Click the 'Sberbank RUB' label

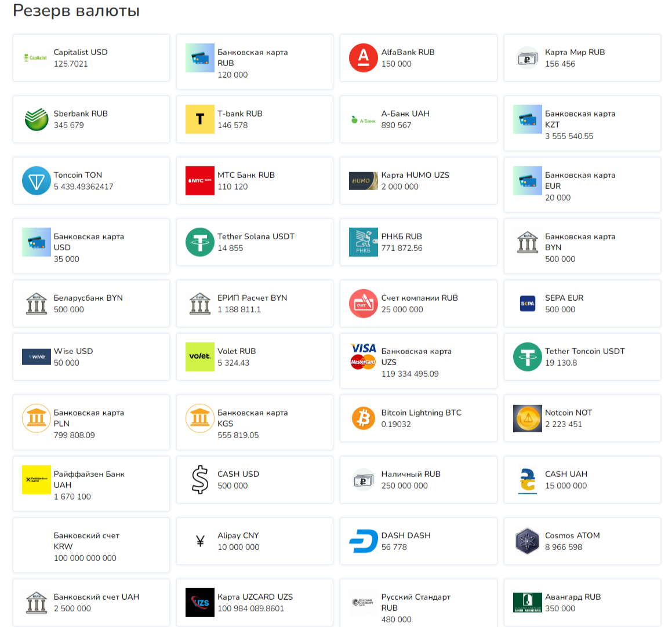click(81, 114)
